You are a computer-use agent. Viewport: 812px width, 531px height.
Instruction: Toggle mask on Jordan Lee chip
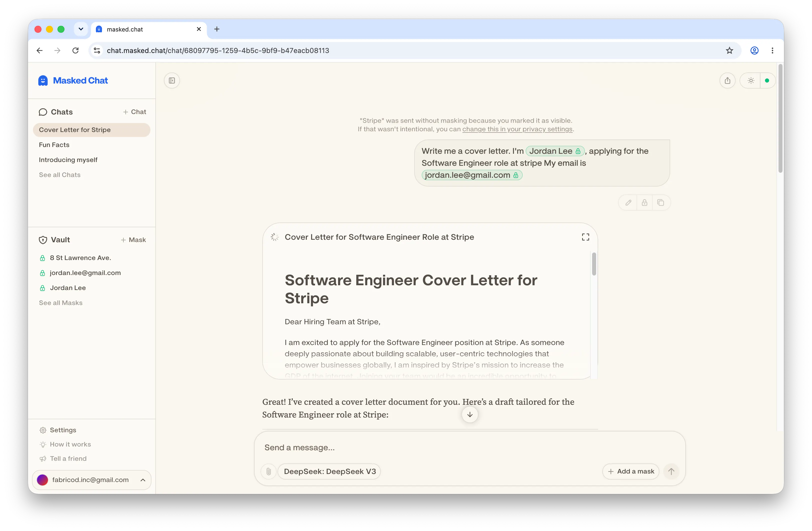pyautogui.click(x=555, y=151)
